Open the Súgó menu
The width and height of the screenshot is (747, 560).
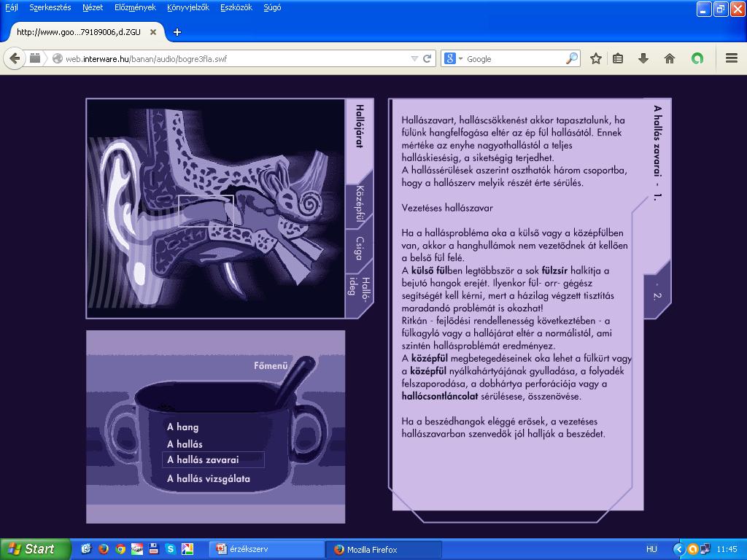(x=272, y=7)
